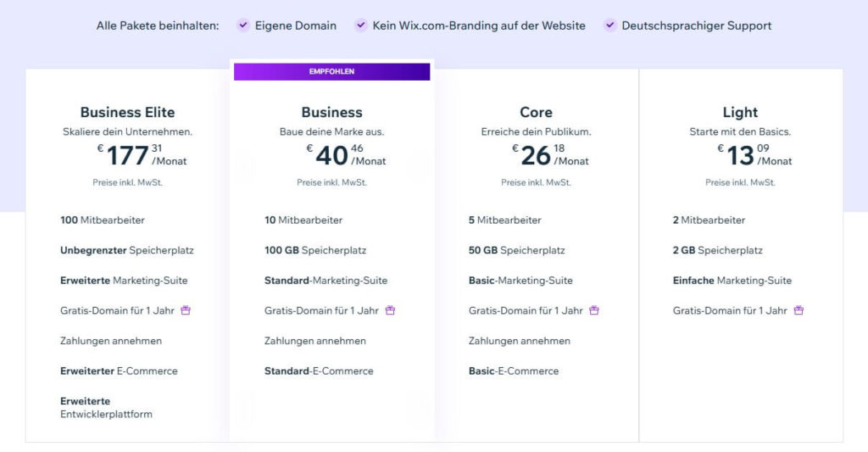Click checkmark icon beside Kein Wix.com-Branding
This screenshot has width=868, height=452.
[x=361, y=25]
